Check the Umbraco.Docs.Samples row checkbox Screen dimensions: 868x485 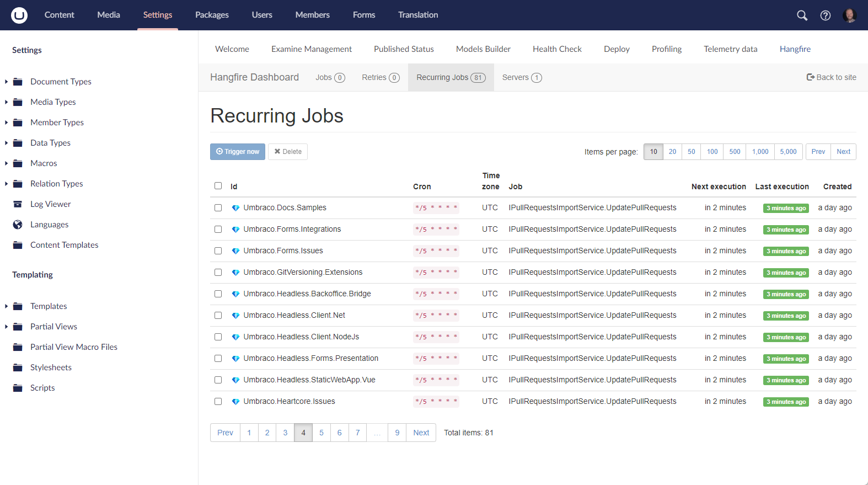tap(218, 208)
